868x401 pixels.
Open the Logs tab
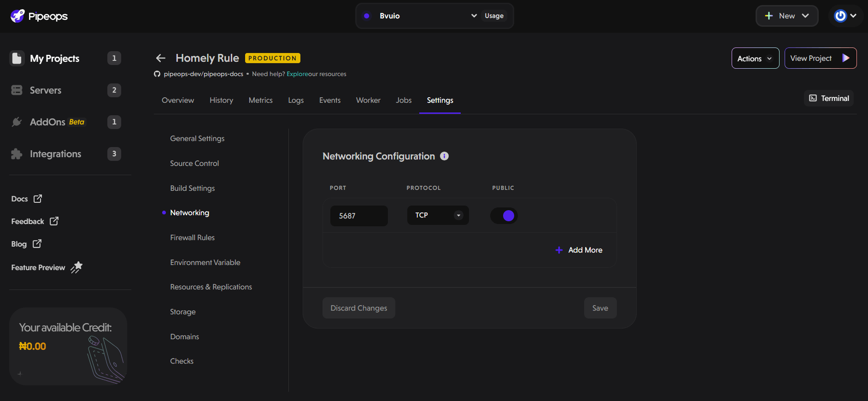[x=296, y=100]
